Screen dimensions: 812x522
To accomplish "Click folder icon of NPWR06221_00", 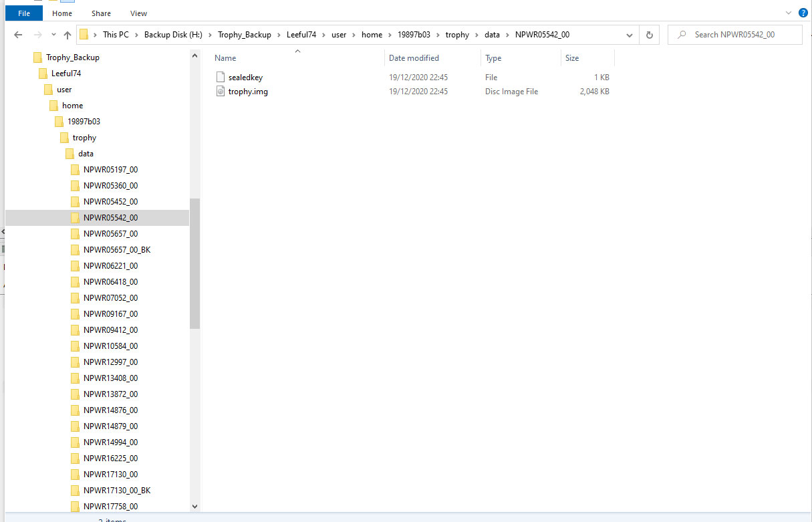I will [76, 266].
